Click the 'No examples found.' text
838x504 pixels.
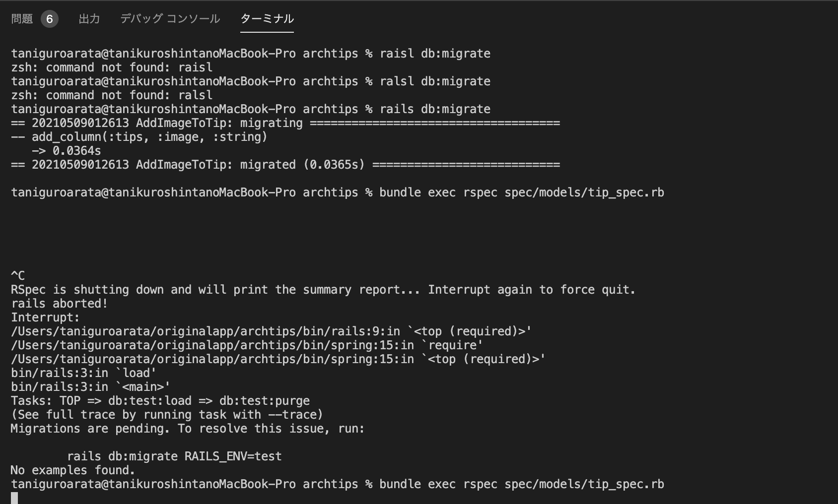73,470
